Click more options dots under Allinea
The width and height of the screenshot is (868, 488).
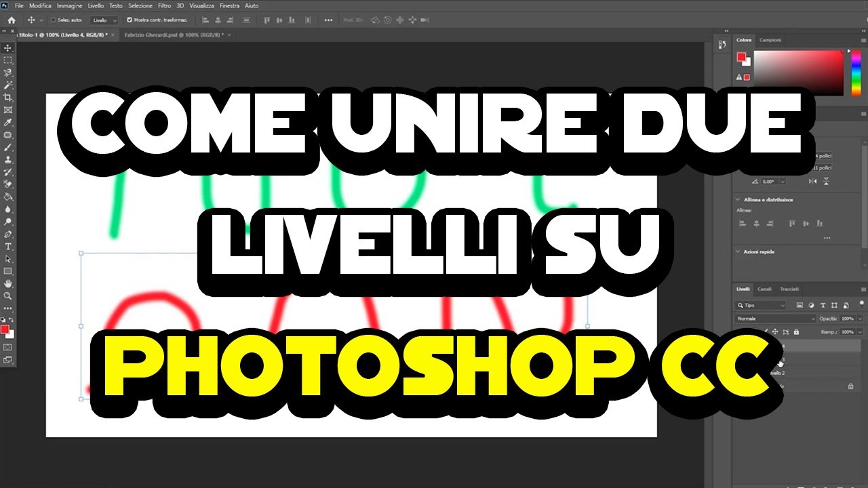click(827, 238)
